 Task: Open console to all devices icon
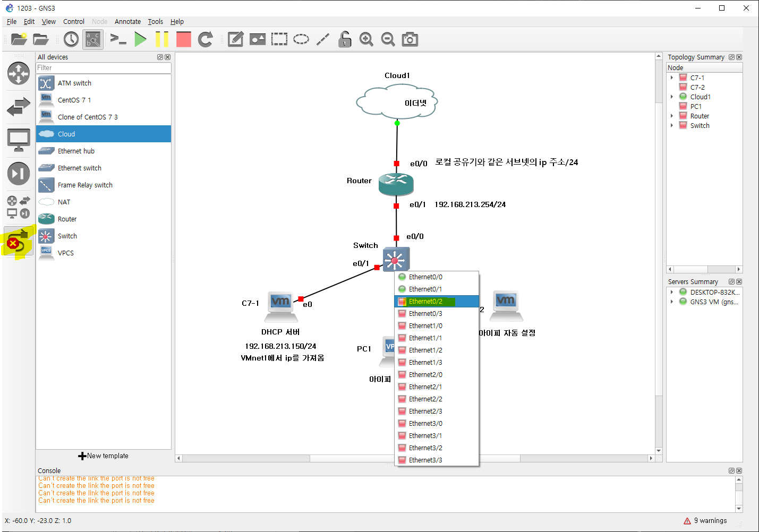(118, 39)
